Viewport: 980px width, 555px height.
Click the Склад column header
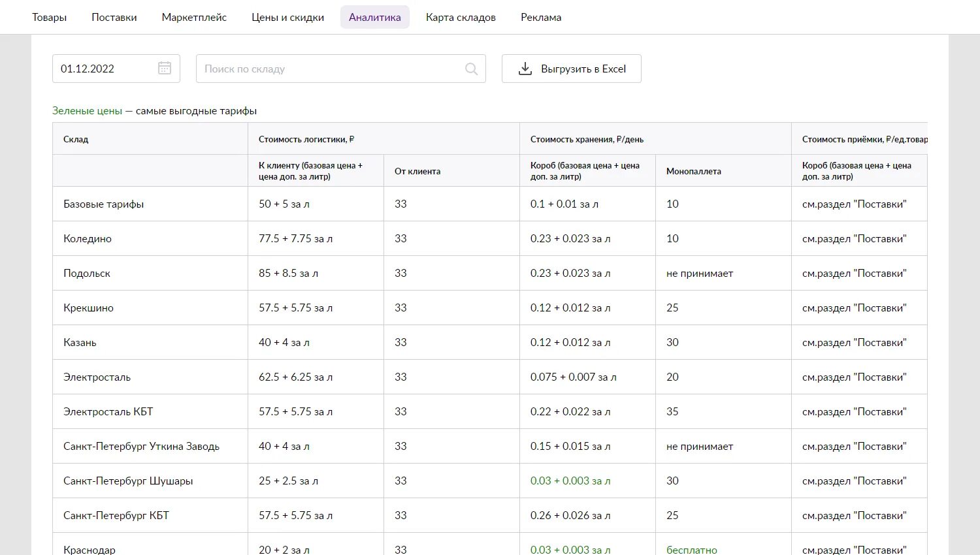click(76, 139)
